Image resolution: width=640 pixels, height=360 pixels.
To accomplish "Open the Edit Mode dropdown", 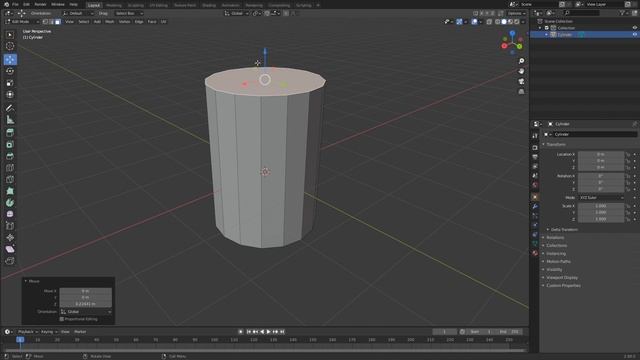I will tap(22, 22).
